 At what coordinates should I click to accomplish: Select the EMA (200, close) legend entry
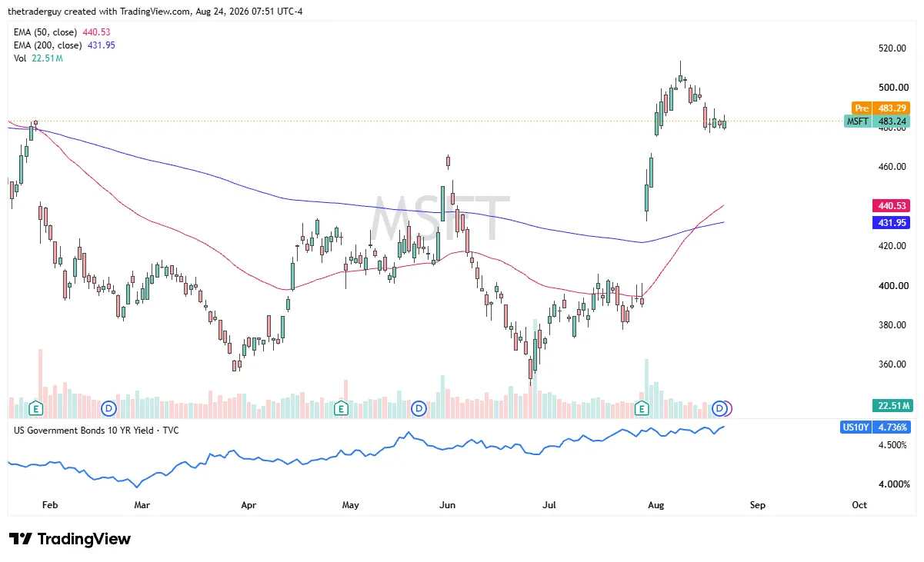click(66, 45)
